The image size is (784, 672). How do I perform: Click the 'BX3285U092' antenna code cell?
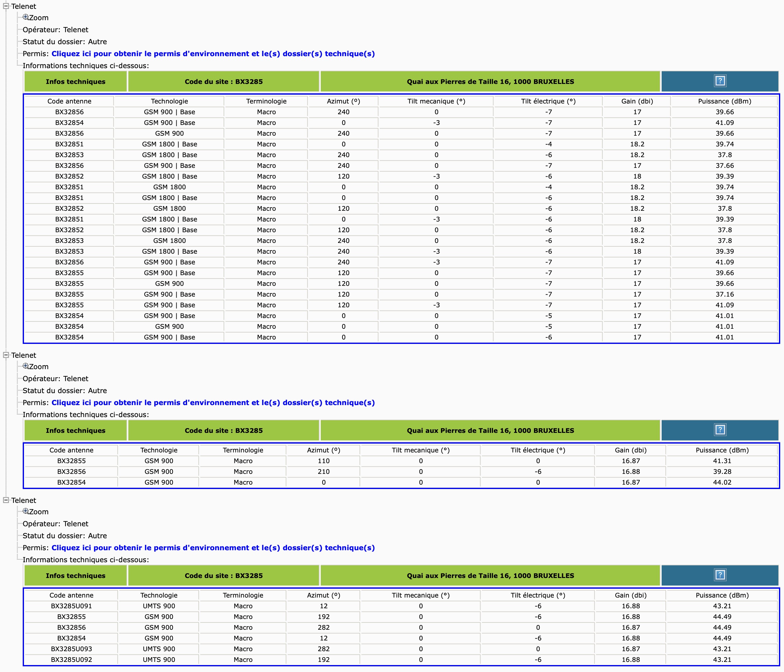tap(72, 659)
